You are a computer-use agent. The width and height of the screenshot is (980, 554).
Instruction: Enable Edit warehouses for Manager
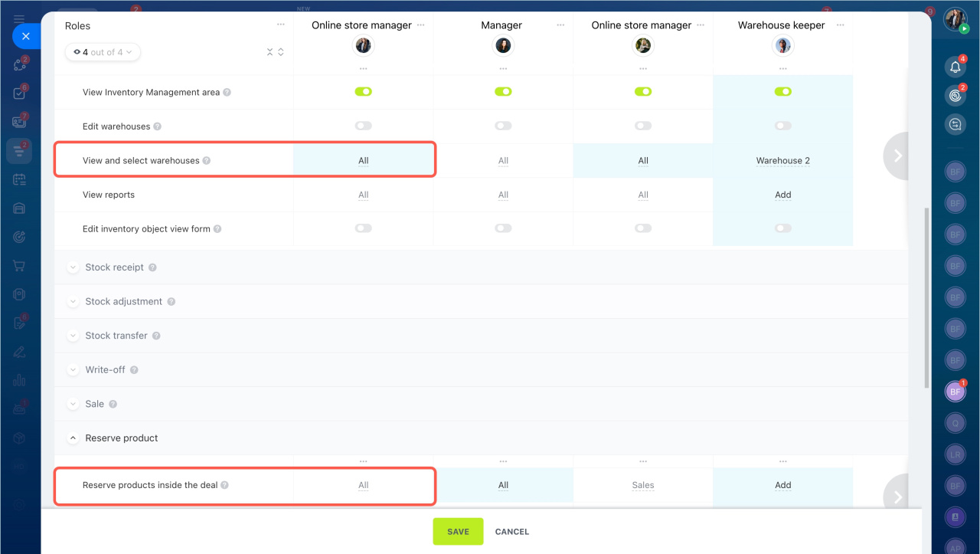[503, 126]
